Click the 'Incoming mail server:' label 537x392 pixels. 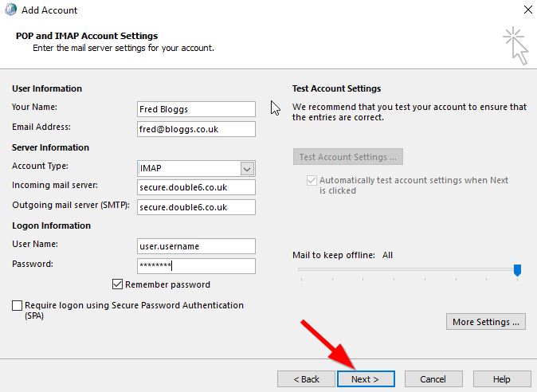pos(55,185)
